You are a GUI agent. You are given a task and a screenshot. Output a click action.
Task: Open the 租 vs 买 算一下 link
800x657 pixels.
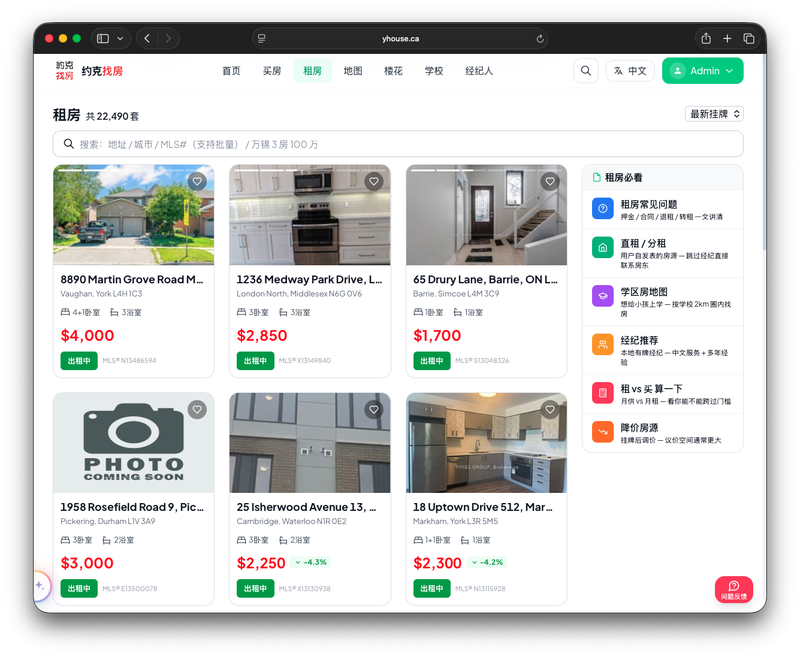coord(663,394)
